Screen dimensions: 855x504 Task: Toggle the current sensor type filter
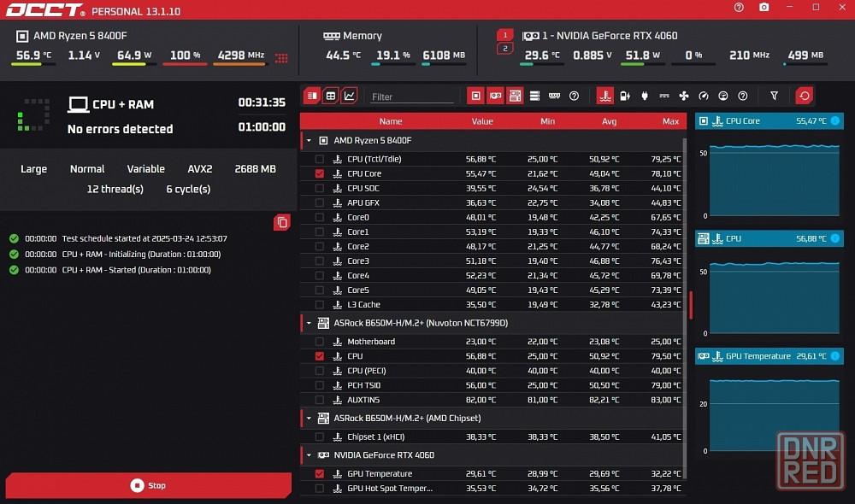tap(664, 96)
